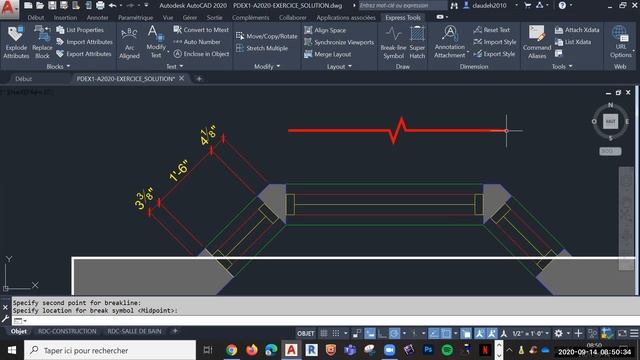Open the Paramétrique ribbon tab
Screen dimensions: 640x360
(135, 18)
